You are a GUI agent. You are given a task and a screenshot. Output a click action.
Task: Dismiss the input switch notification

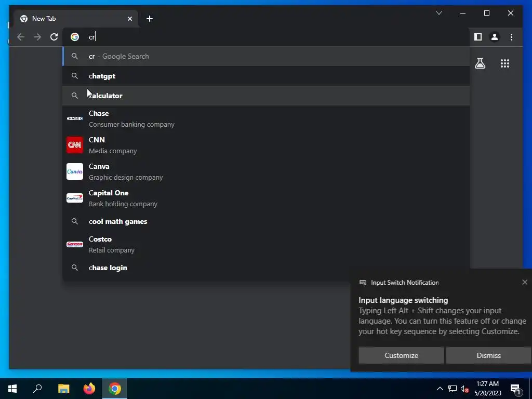[x=488, y=355]
